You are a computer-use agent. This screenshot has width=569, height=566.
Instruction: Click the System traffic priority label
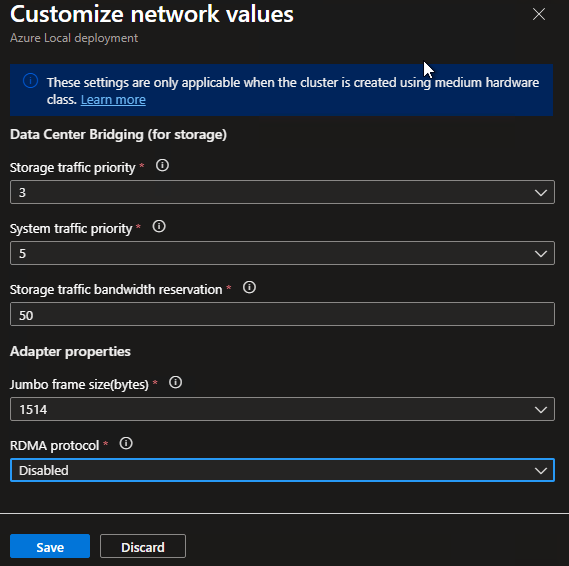71,229
